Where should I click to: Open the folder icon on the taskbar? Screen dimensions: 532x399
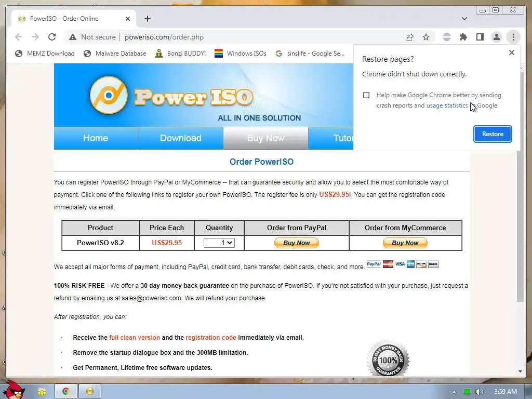click(x=42, y=392)
